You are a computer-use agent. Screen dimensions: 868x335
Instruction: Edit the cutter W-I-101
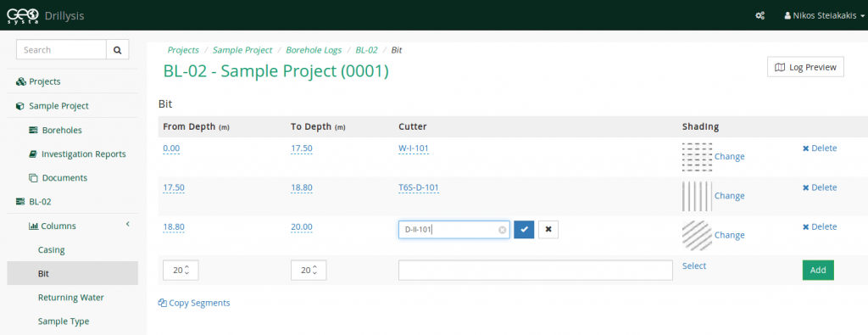(x=414, y=148)
